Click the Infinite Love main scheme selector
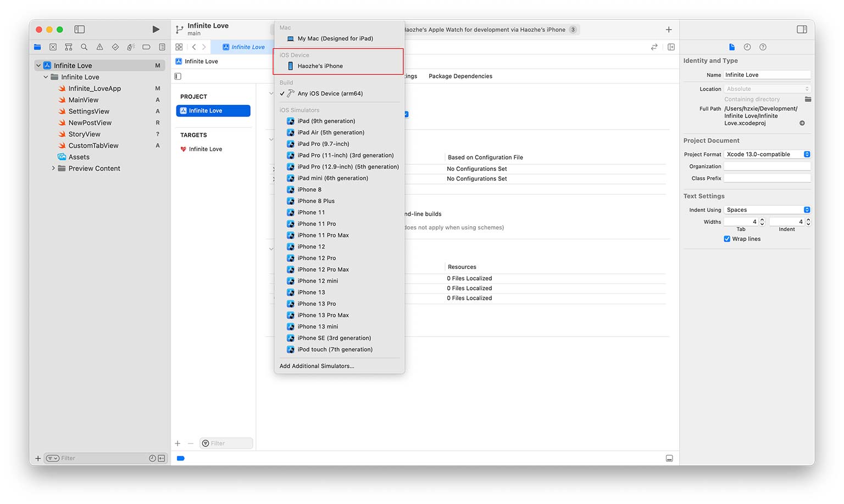Screen dimensions: 844x504 coord(208,29)
